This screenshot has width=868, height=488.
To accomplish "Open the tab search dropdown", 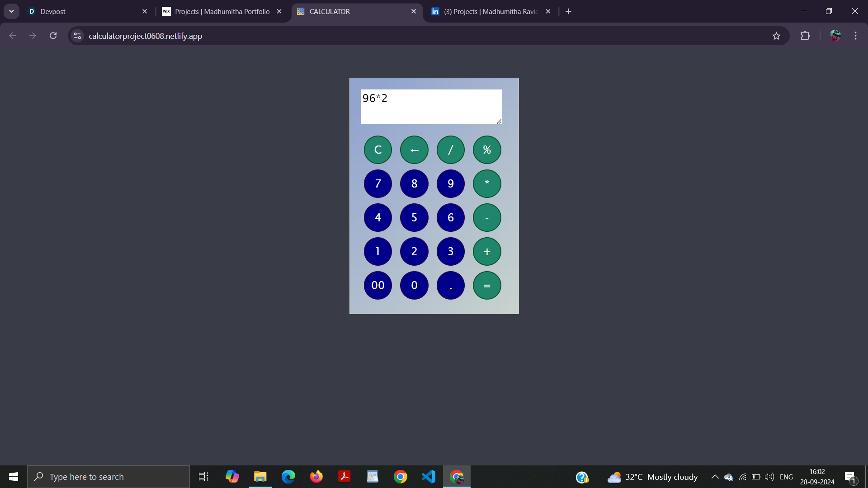I will [x=11, y=11].
